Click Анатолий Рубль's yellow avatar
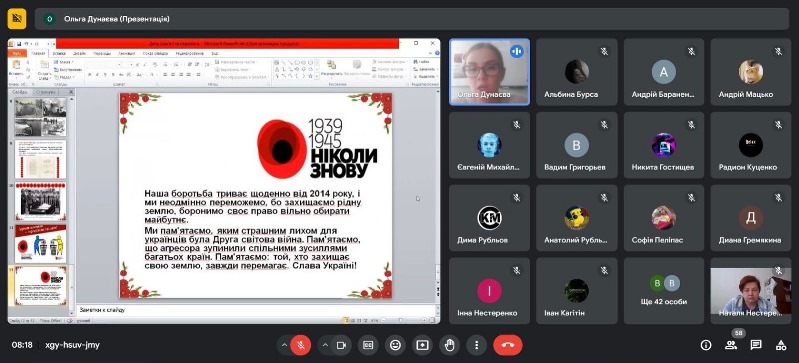The width and height of the screenshot is (799, 363). click(576, 218)
